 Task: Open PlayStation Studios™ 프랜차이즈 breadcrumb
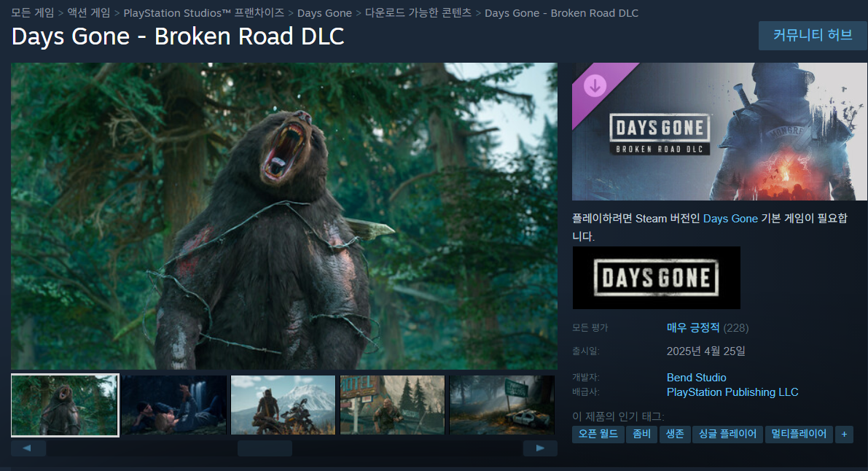click(204, 12)
